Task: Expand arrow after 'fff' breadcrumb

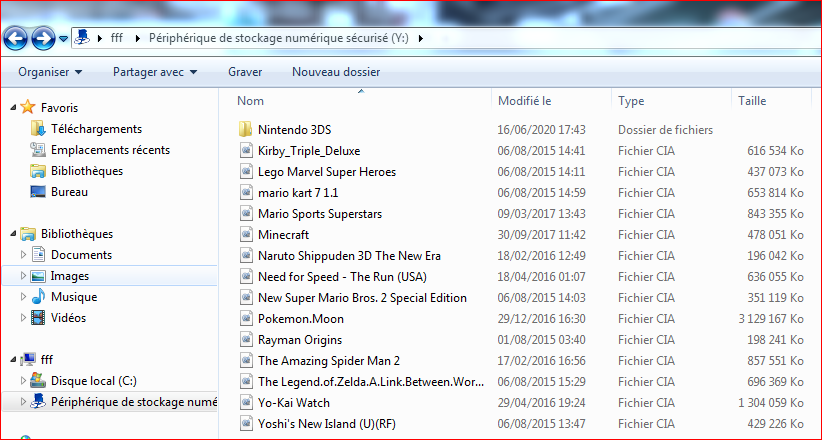Action: 137,38
